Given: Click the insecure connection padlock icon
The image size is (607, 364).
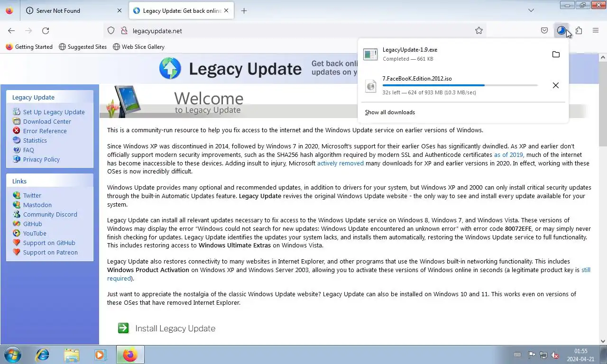Looking at the screenshot, I should click(x=124, y=31).
